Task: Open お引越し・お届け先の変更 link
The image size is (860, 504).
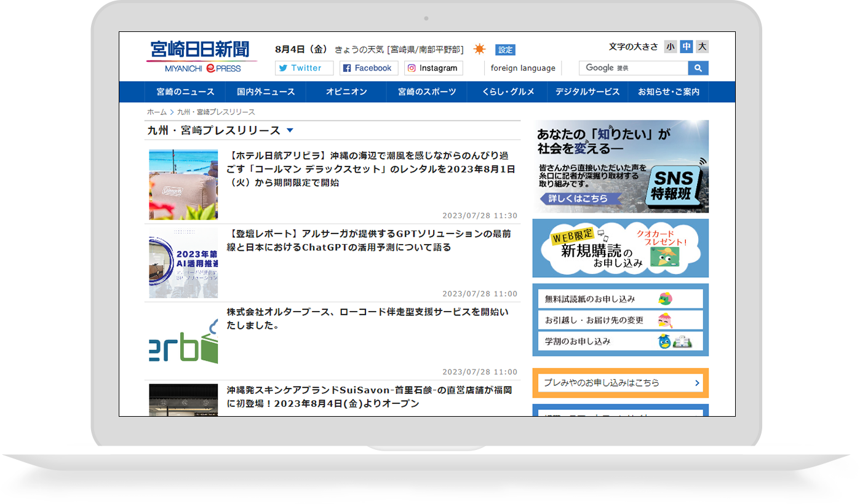Action: click(x=621, y=320)
